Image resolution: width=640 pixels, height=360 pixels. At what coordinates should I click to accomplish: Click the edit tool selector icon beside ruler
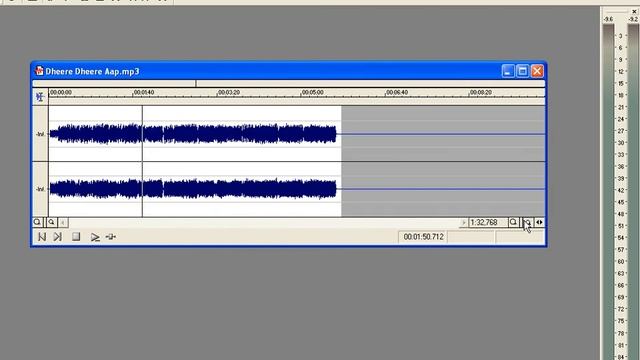pyautogui.click(x=40, y=97)
